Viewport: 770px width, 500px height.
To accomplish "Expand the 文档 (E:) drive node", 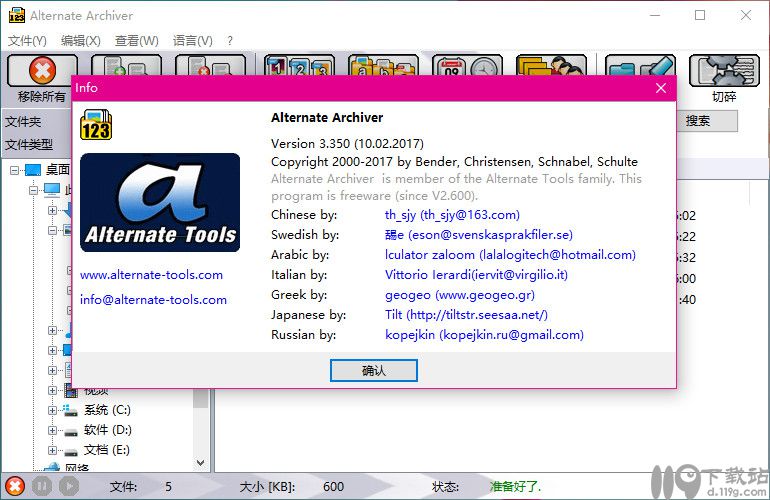I will 52,450.
